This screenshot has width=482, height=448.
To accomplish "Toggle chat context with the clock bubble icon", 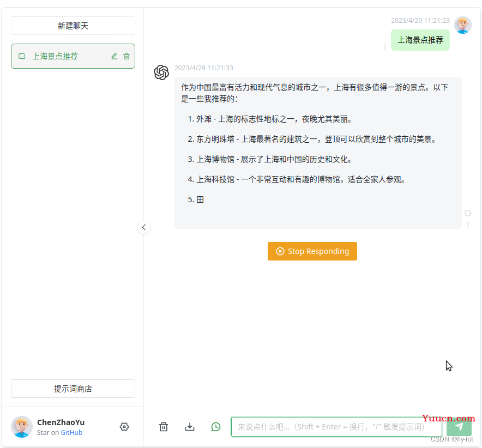I will tap(216, 427).
